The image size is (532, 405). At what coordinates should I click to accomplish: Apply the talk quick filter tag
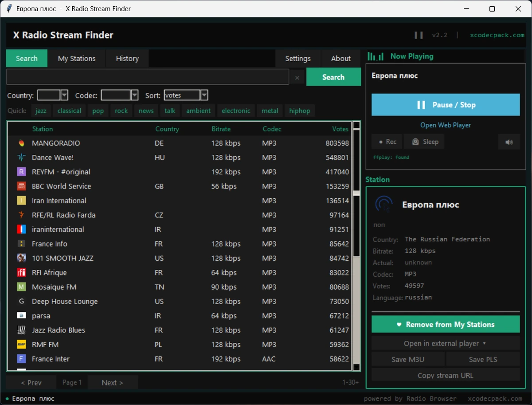coord(170,111)
